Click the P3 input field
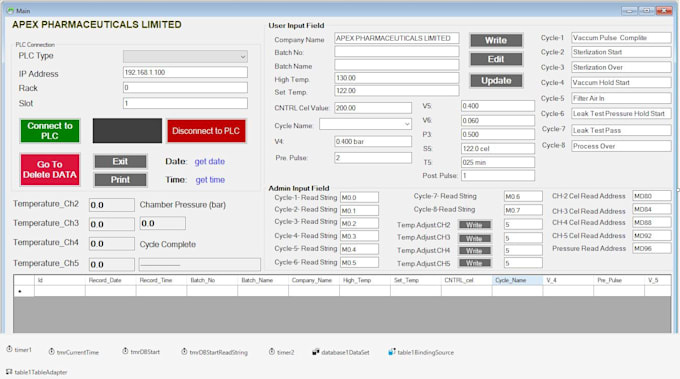Screen dimensions: 680x379 (x=498, y=134)
